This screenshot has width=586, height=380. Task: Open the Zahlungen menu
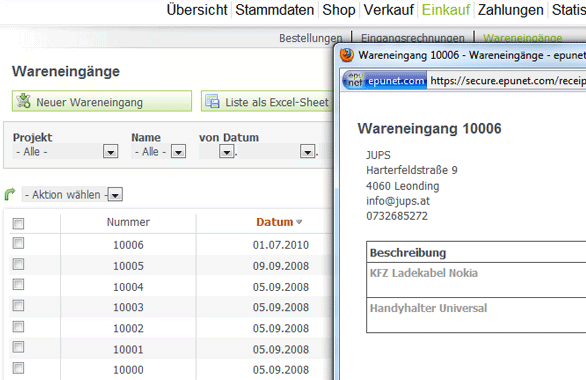tap(511, 10)
